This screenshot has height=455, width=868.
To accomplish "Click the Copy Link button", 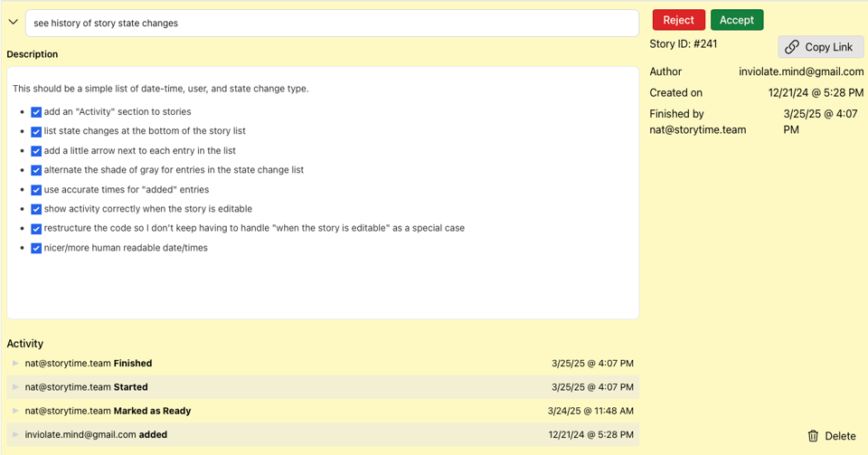I will coord(821,47).
